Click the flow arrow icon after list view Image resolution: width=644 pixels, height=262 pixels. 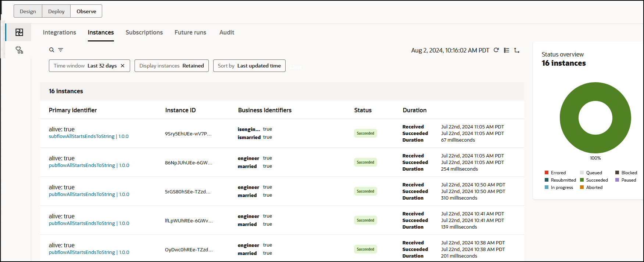point(516,50)
